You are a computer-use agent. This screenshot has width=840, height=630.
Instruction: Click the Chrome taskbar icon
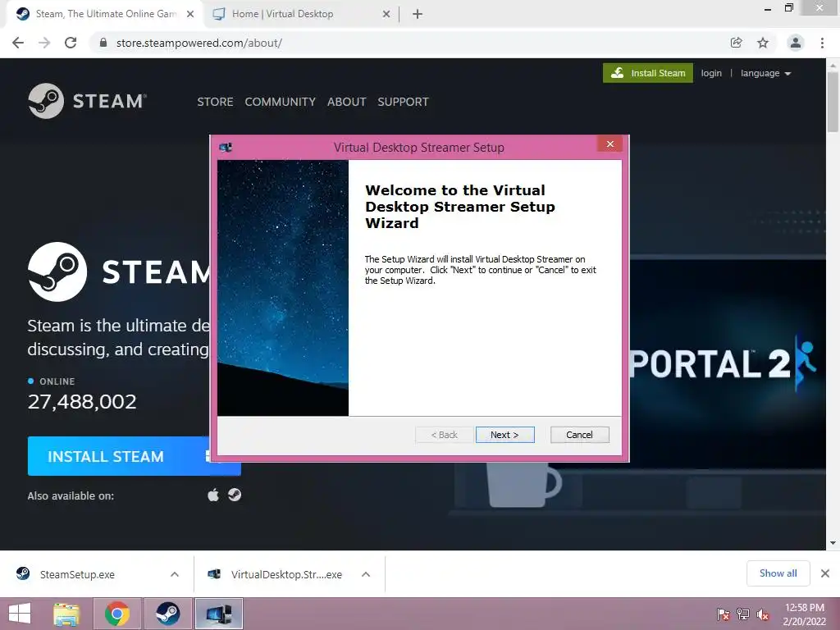click(117, 614)
